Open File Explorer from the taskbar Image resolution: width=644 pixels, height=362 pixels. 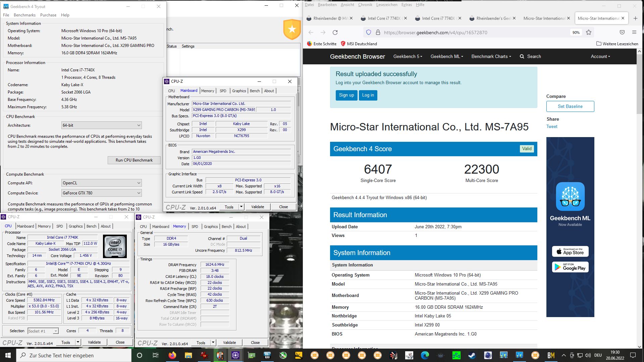pos(188,355)
